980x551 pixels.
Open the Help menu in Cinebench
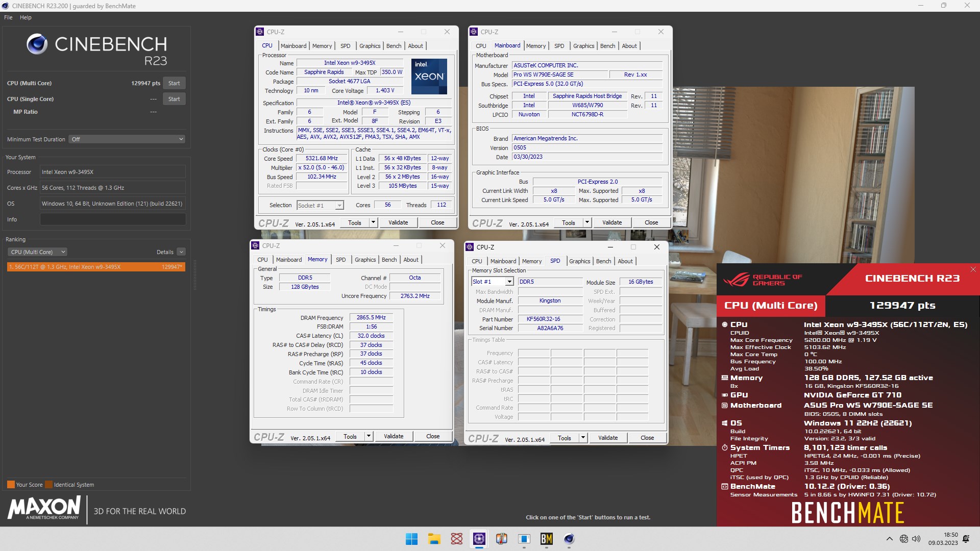(26, 17)
